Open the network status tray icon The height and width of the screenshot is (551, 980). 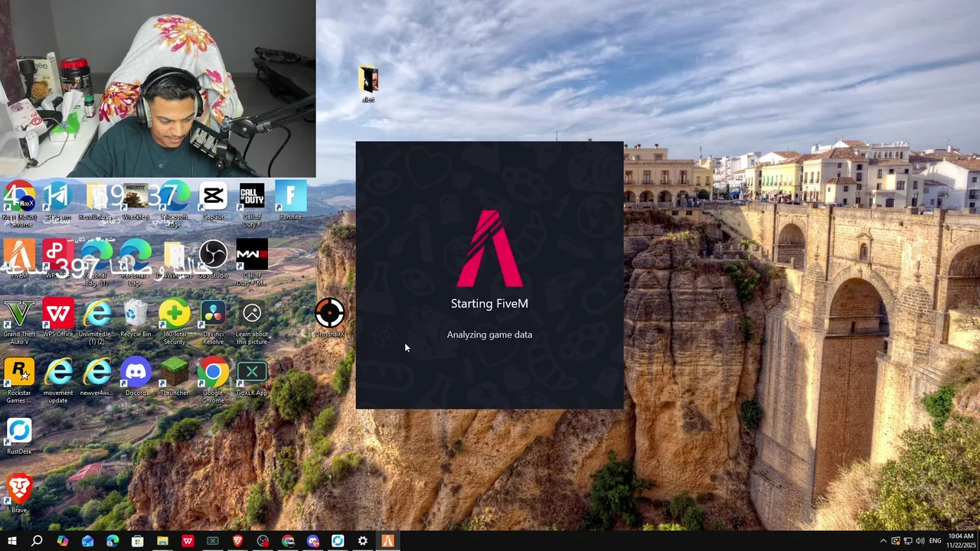907,541
